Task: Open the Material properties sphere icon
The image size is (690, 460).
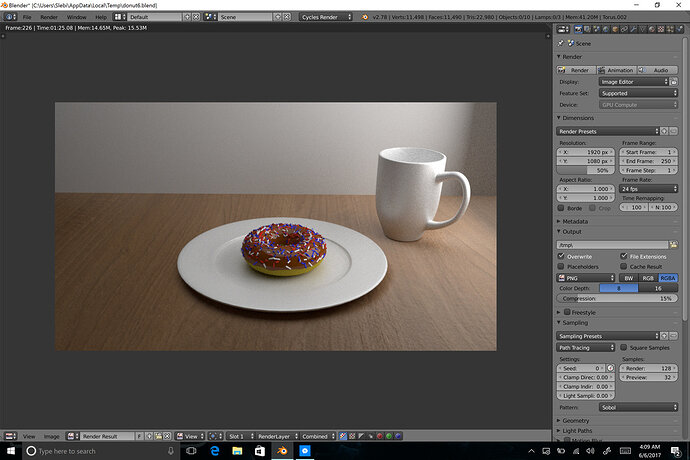Action: pyautogui.click(x=652, y=29)
